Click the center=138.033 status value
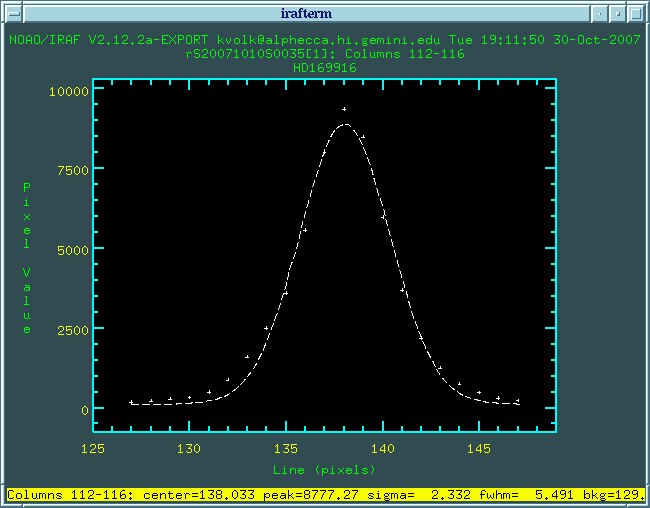The height and width of the screenshot is (508, 650). tap(199, 495)
